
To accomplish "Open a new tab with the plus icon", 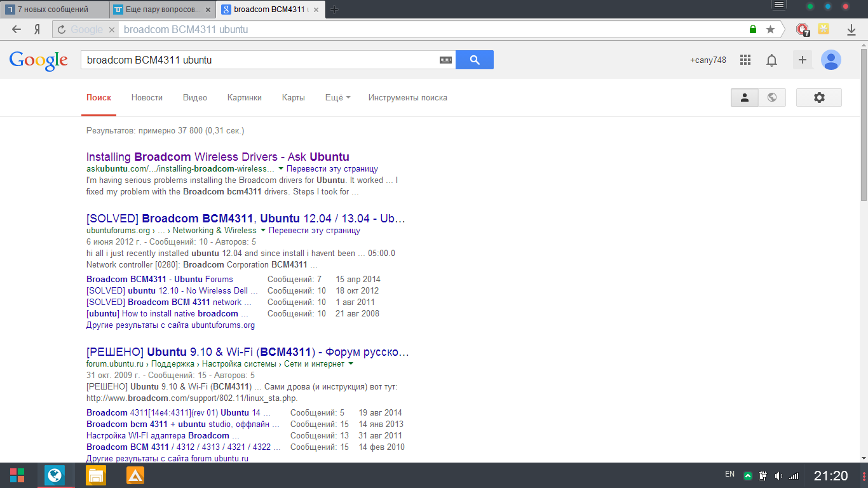I will pos(334,9).
